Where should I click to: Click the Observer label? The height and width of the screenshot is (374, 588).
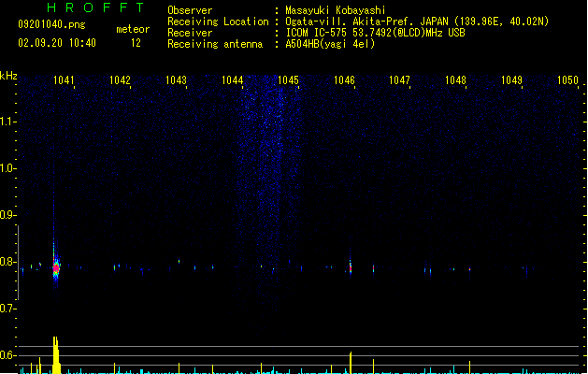(x=190, y=10)
